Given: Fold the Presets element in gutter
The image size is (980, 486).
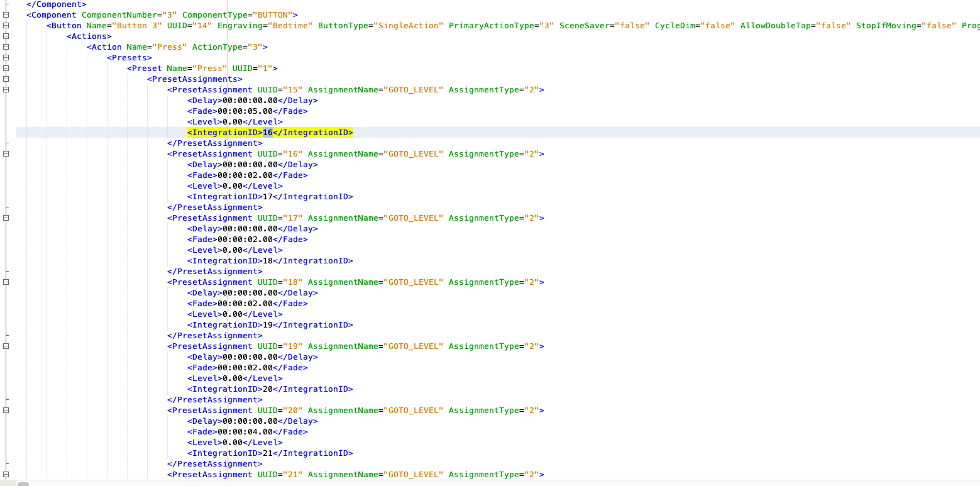Looking at the screenshot, I should point(6,58).
